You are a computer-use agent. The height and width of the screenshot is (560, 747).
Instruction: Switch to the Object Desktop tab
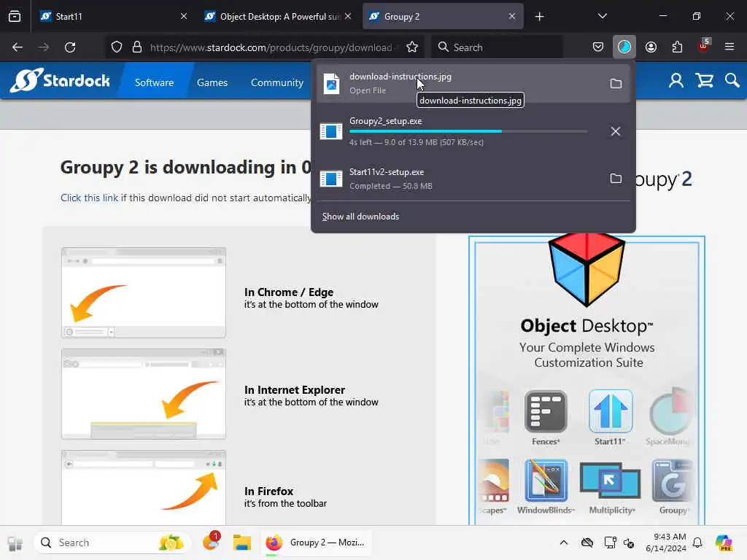(279, 17)
